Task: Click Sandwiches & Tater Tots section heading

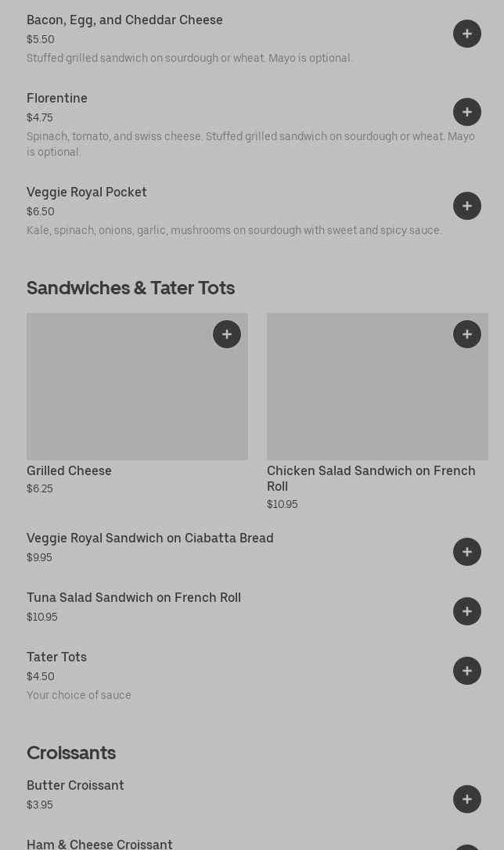Action: point(131,288)
